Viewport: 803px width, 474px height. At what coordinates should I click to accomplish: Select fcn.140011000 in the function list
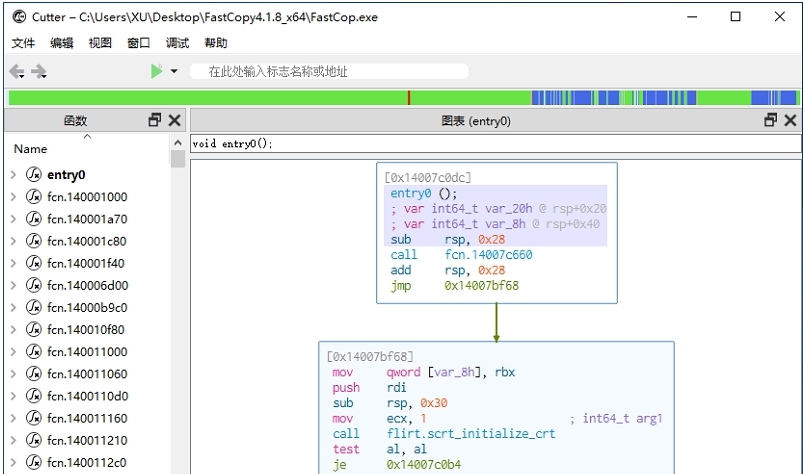point(87,352)
